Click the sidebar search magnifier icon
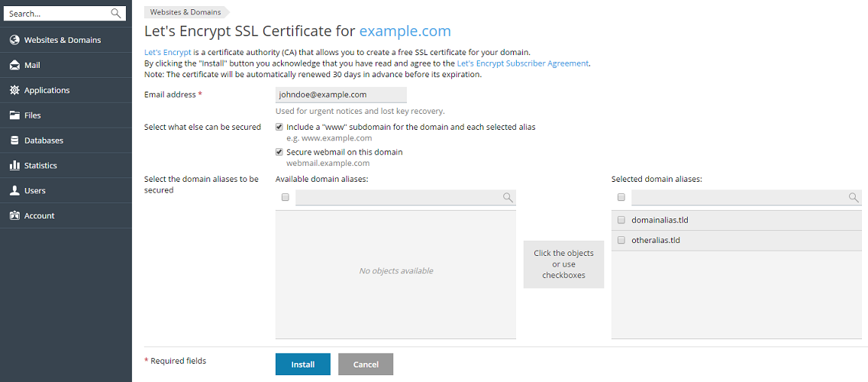The height and width of the screenshot is (382, 868). [116, 13]
